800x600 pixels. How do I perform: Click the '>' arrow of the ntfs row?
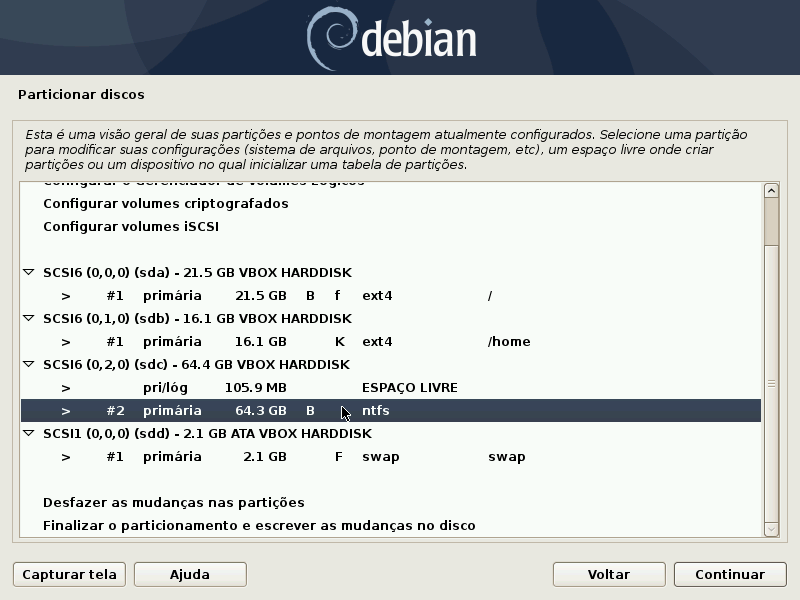tap(66, 411)
